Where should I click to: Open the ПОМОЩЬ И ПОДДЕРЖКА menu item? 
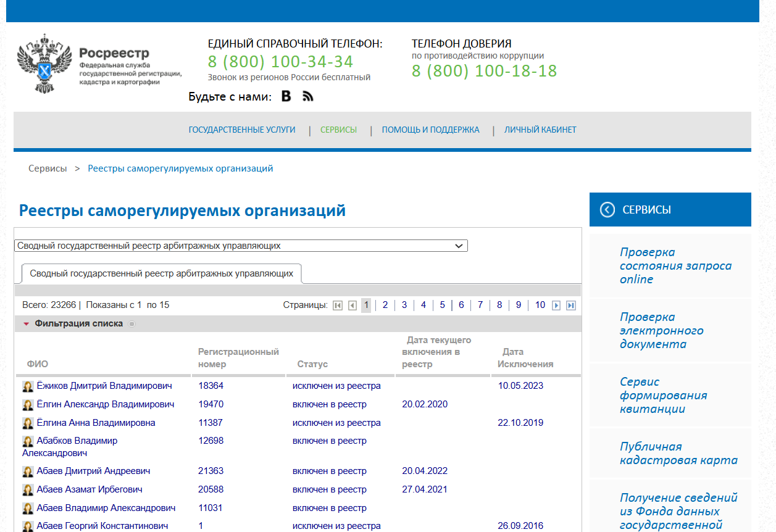[431, 130]
